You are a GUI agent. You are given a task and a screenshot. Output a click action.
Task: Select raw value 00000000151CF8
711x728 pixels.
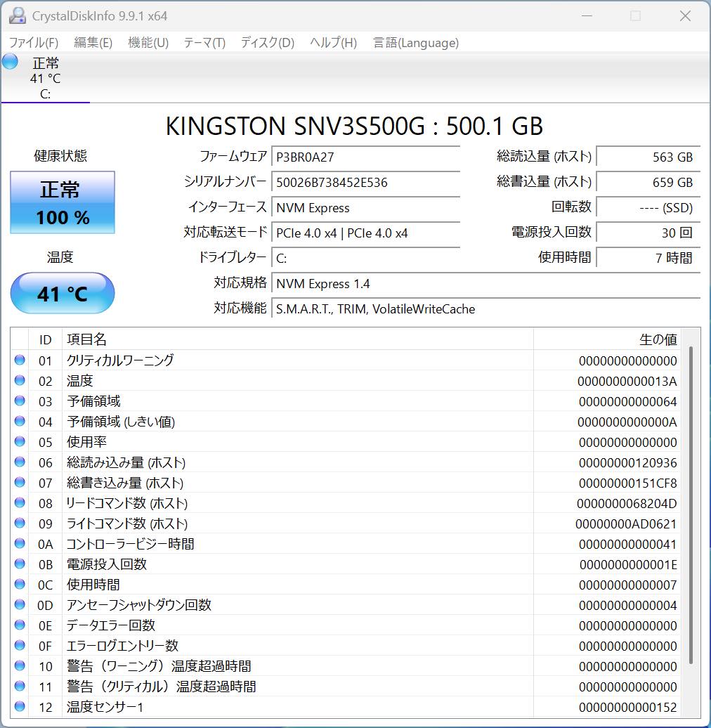tap(627, 483)
